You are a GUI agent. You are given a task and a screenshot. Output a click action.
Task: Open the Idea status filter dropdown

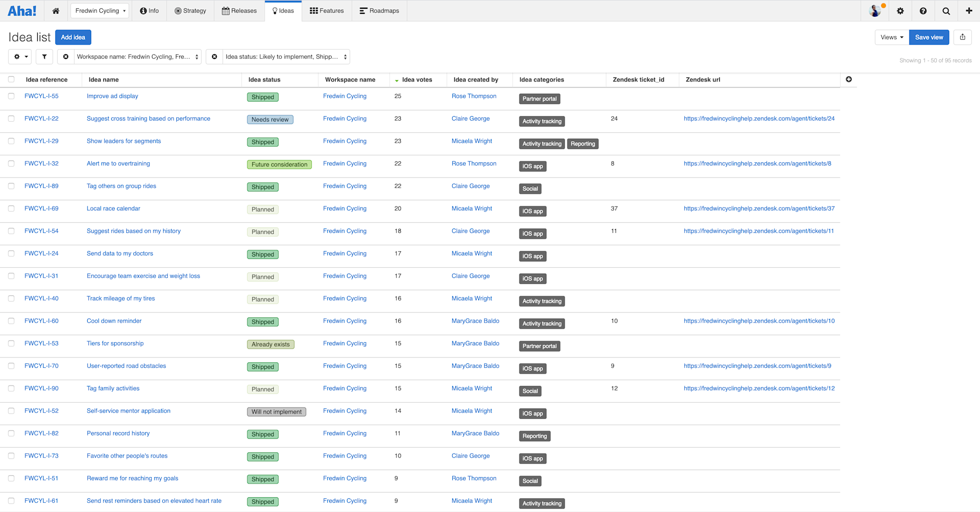(x=285, y=56)
